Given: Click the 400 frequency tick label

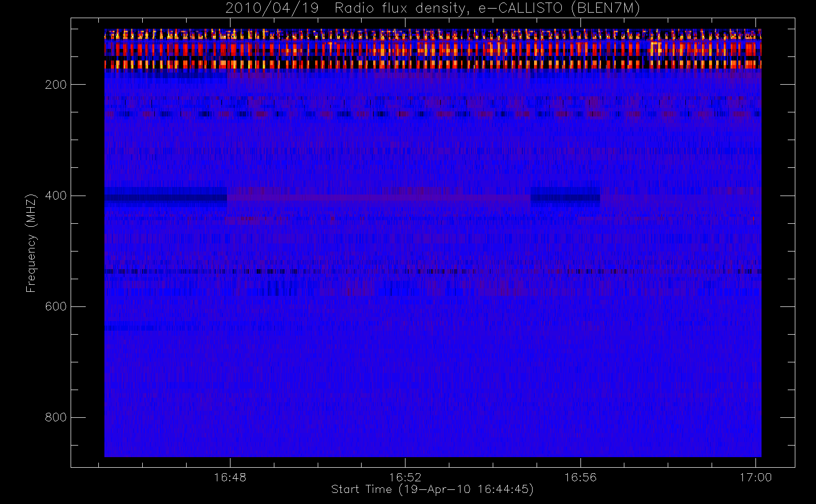Looking at the screenshot, I should (55, 196).
